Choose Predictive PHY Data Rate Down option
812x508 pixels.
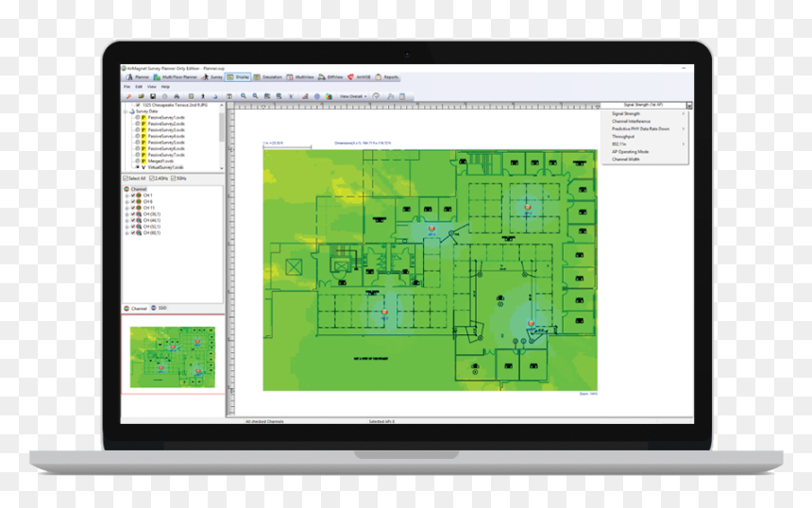pos(645,129)
